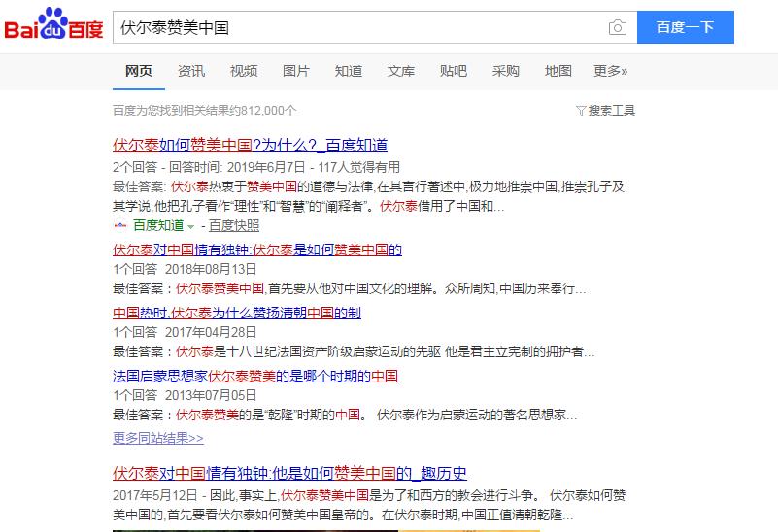Click snippet 首先要从他对中国文化的理解
Viewport: 778px width, 532px height.
coord(351,288)
